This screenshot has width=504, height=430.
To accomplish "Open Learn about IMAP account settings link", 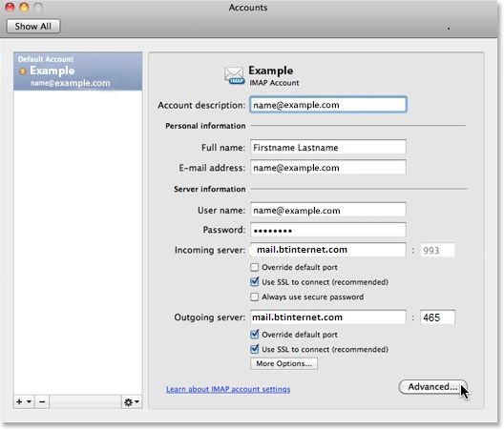I will pos(228,389).
